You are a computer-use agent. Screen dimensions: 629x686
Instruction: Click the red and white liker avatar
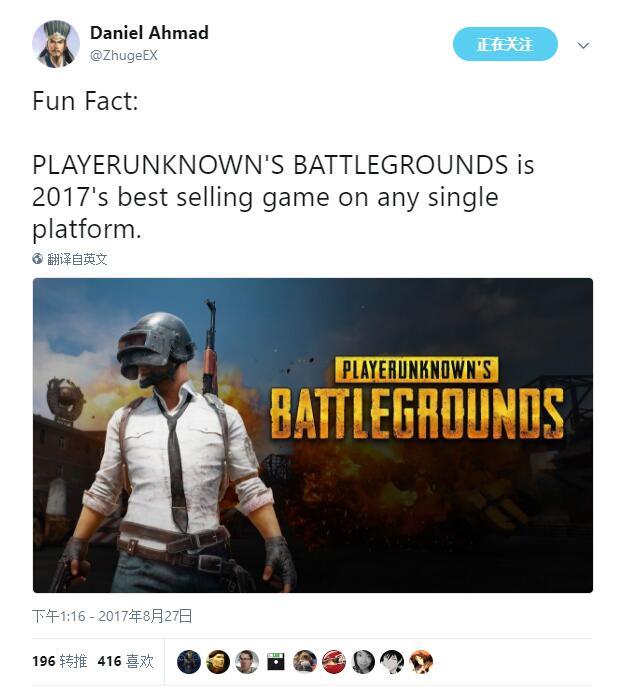click(x=334, y=662)
